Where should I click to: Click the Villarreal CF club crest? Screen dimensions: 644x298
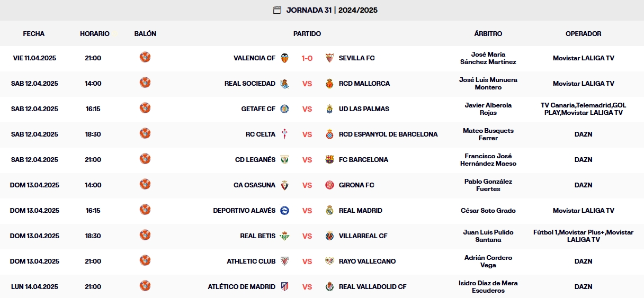click(x=330, y=236)
